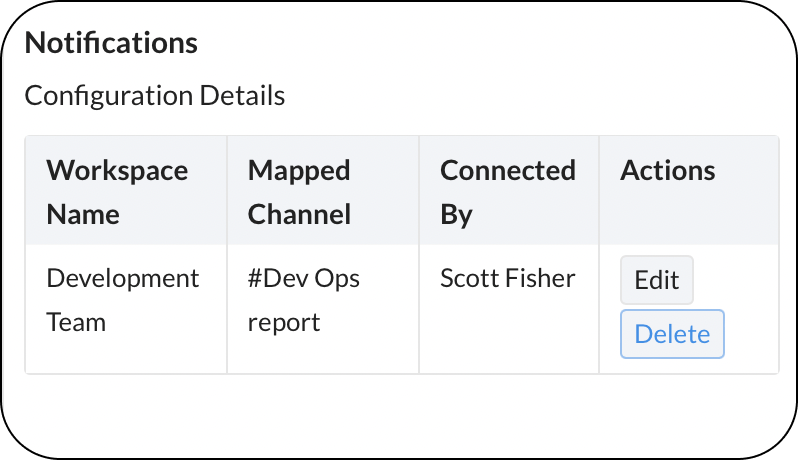Select the Development Team workspace cell
Viewport: 798px width, 460px height.
[x=123, y=300]
